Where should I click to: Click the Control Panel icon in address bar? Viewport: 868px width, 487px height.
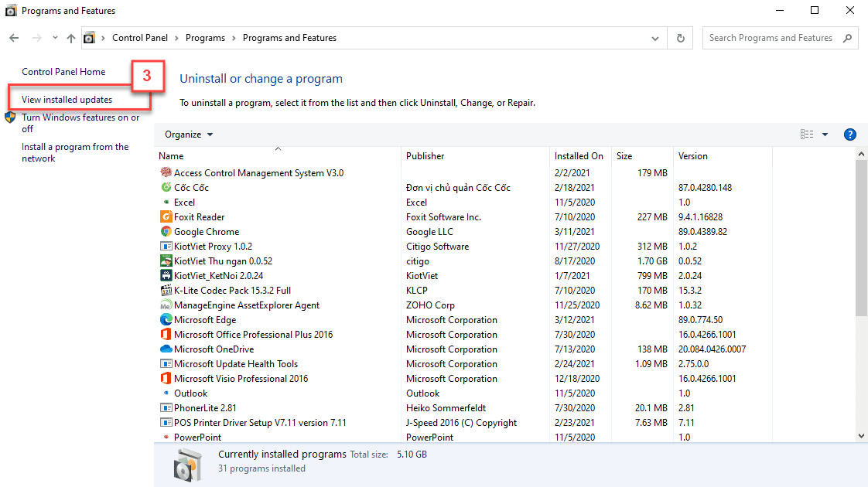click(89, 38)
